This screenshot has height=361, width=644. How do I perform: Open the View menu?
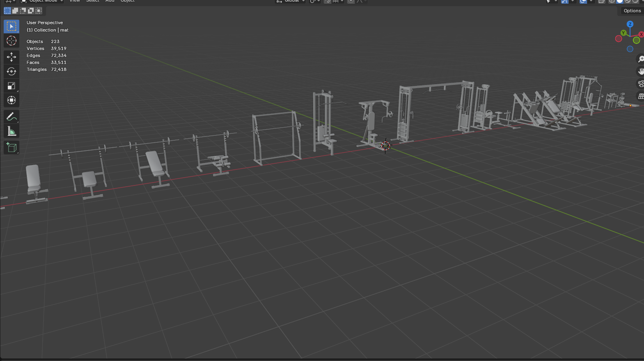pos(75,1)
